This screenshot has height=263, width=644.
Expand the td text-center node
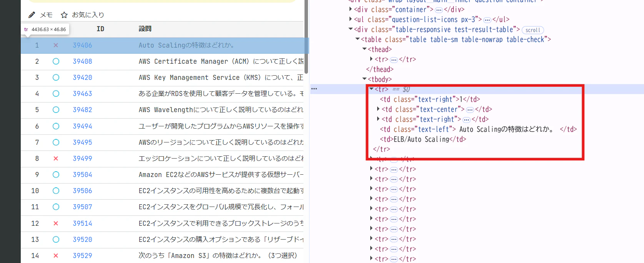click(378, 109)
